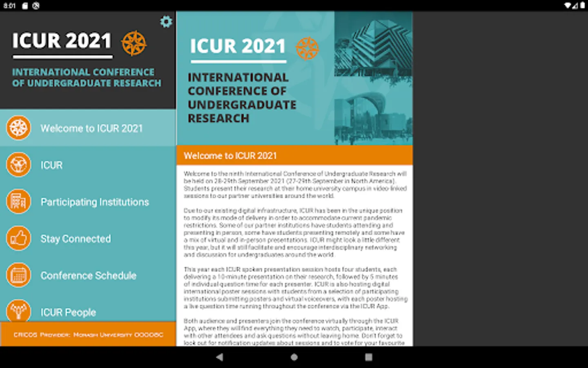Tap the CRICOS Provider Monash University footer
588x368 pixels.
pyautogui.click(x=88, y=334)
